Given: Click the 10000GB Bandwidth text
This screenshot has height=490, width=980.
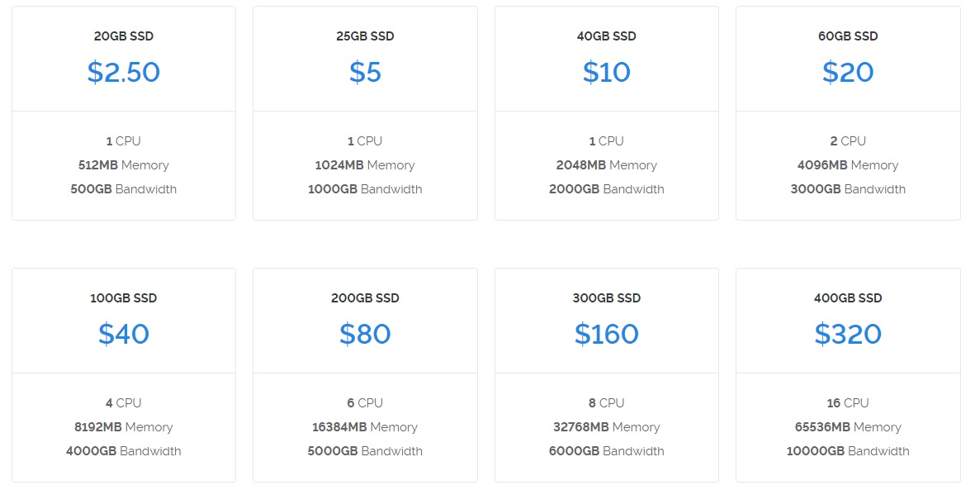Looking at the screenshot, I should [848, 450].
